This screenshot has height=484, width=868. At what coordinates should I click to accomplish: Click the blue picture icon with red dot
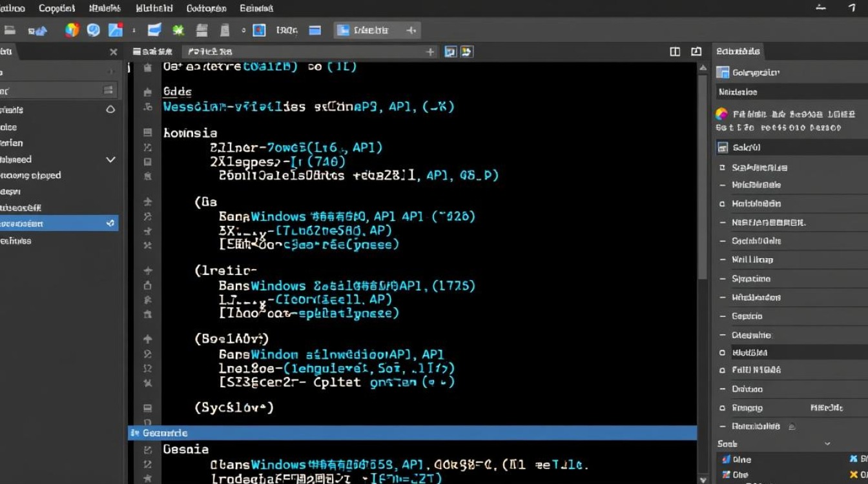[115, 30]
